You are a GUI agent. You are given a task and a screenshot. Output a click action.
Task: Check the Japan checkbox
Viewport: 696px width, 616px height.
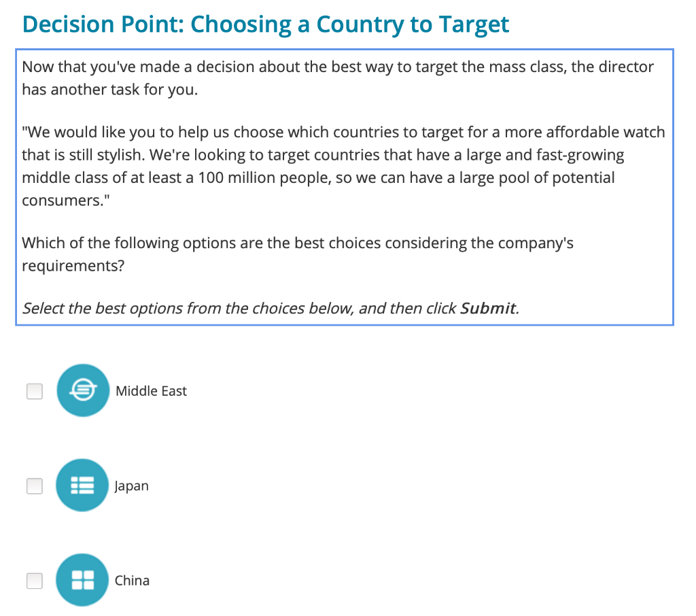click(34, 485)
